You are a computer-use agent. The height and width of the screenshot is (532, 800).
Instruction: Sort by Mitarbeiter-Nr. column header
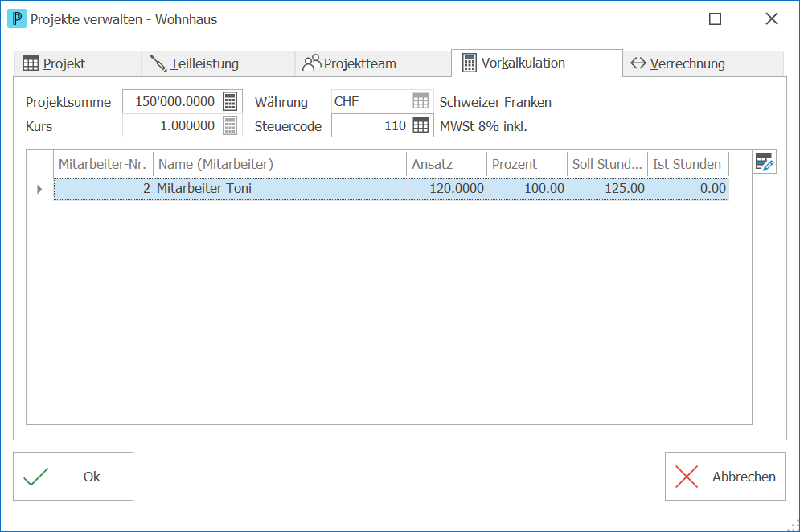point(103,164)
